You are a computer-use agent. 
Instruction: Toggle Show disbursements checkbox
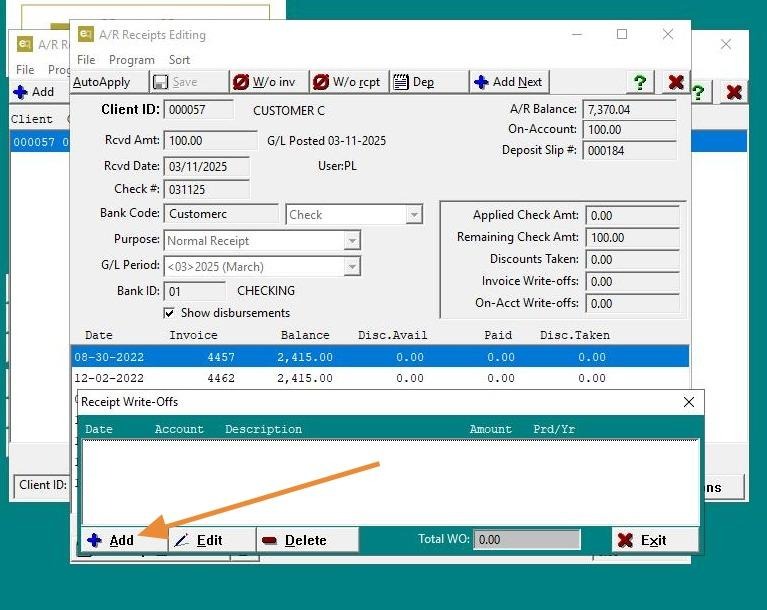(x=169, y=313)
